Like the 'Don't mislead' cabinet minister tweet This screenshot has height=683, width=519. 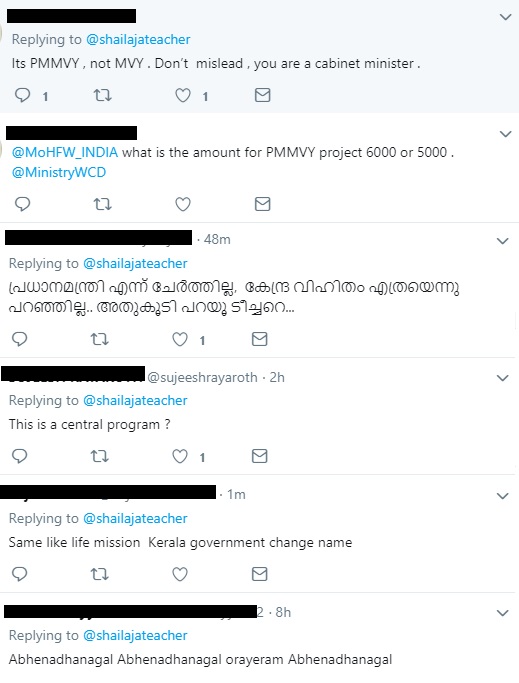[x=183, y=95]
